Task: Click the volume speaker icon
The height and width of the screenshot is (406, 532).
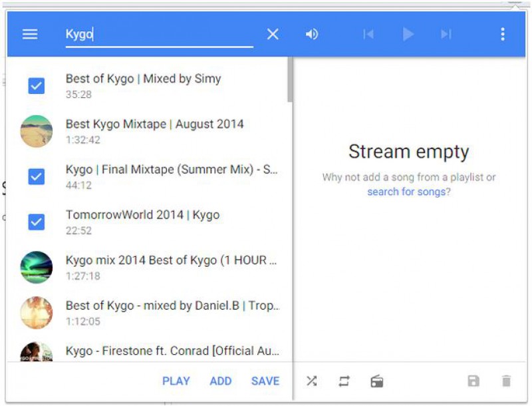Action: click(x=311, y=34)
